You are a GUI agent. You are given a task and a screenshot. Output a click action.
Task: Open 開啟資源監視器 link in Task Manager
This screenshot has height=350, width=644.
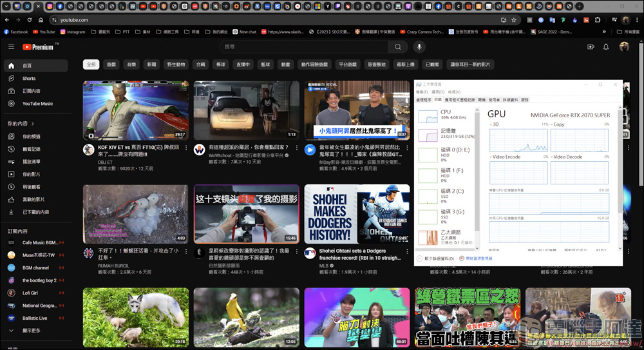pos(476,258)
